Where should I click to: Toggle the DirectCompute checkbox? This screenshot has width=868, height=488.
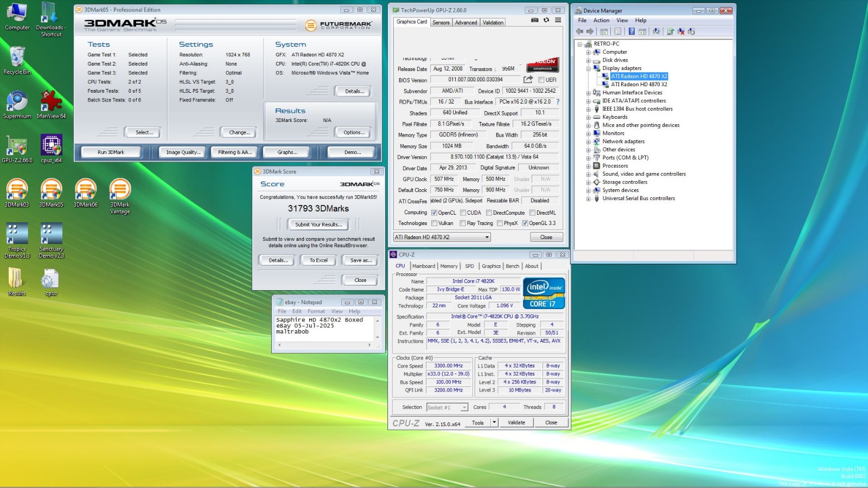[x=489, y=213]
